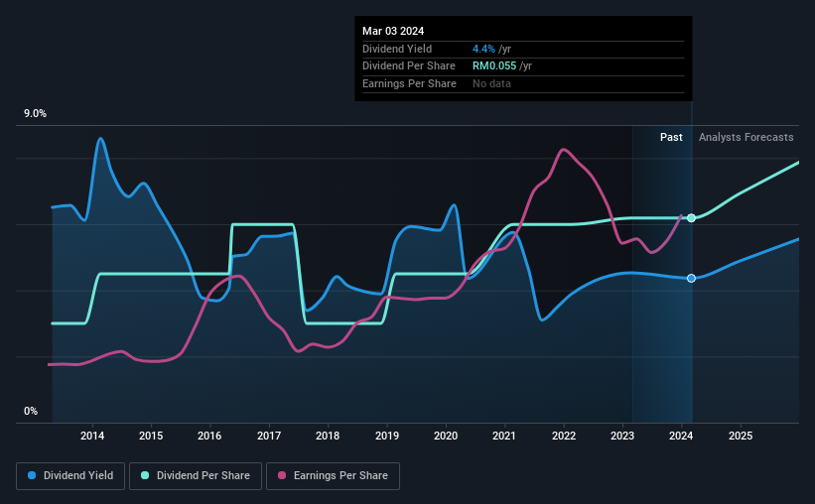The image size is (815, 504).
Task: Click the RM0.055 Dividend Per Share tooltip value
Action: coord(494,66)
